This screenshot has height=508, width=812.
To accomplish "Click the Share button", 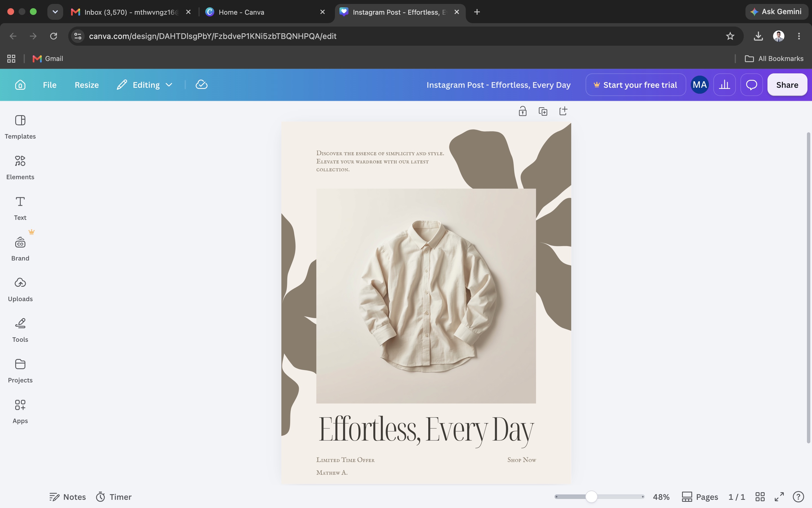I will pos(787,85).
